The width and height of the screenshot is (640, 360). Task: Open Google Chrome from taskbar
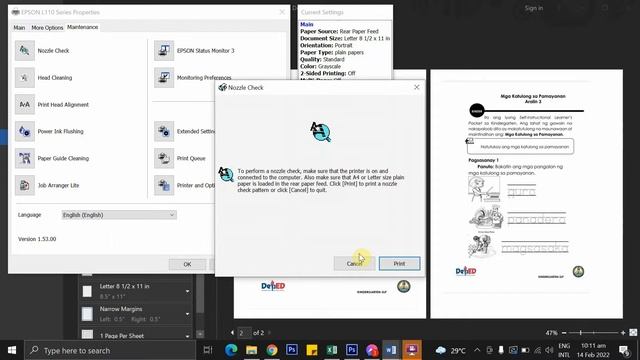(x=271, y=350)
